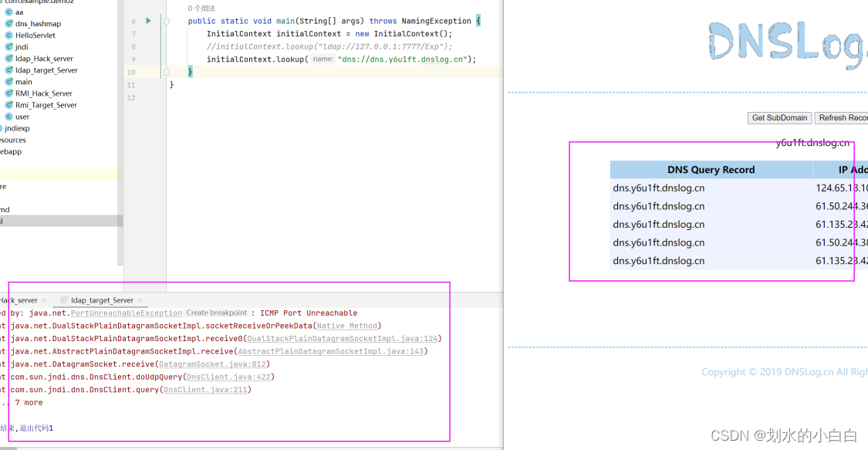Click the exit code line in the console
This screenshot has height=450, width=868.
tap(26, 428)
